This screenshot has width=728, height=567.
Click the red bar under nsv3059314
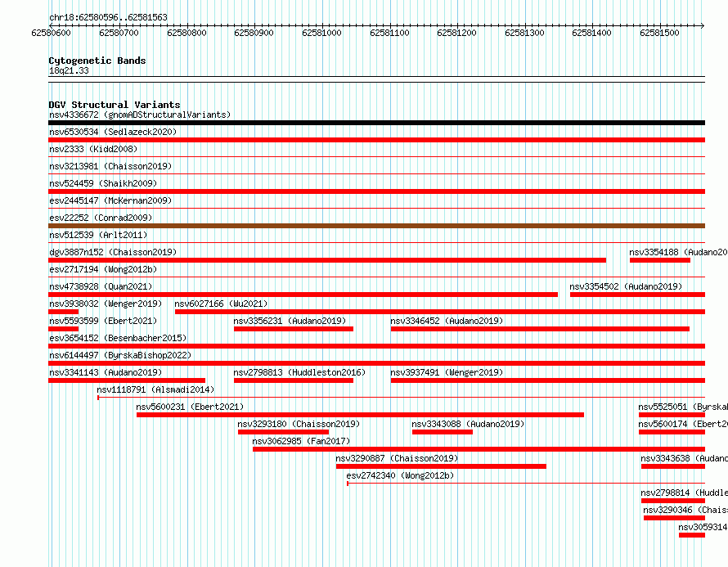click(692, 535)
